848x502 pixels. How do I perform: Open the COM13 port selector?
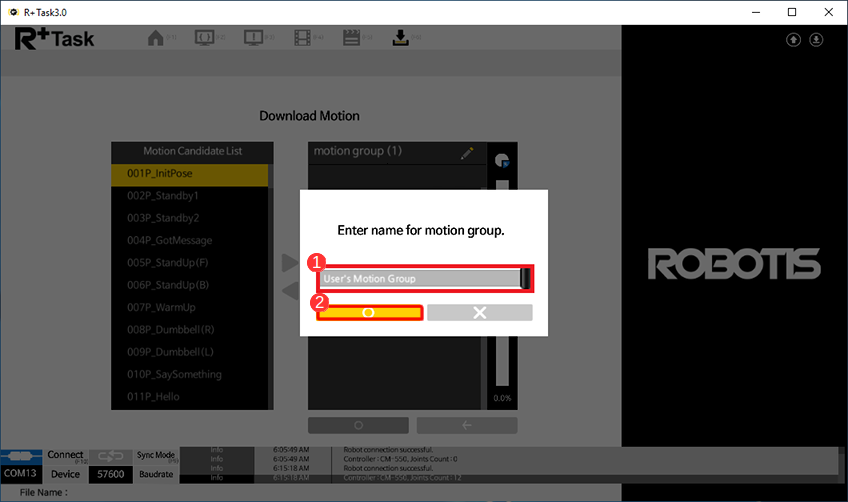pyautogui.click(x=22, y=474)
